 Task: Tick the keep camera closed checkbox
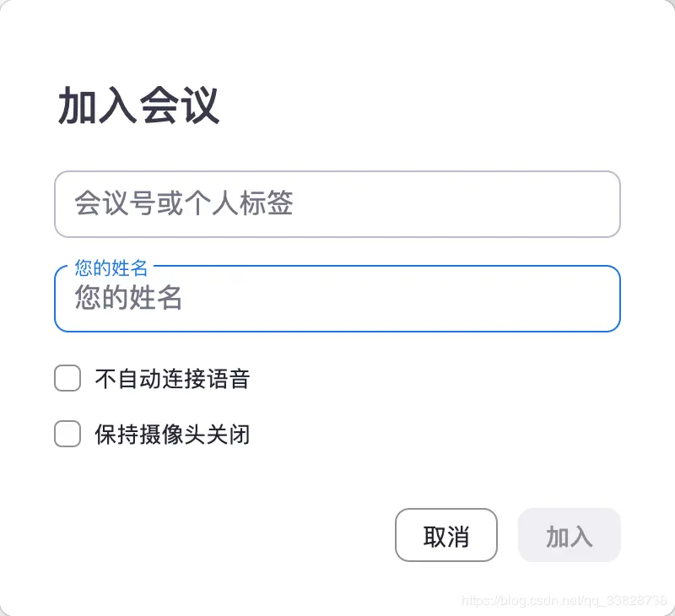click(67, 434)
